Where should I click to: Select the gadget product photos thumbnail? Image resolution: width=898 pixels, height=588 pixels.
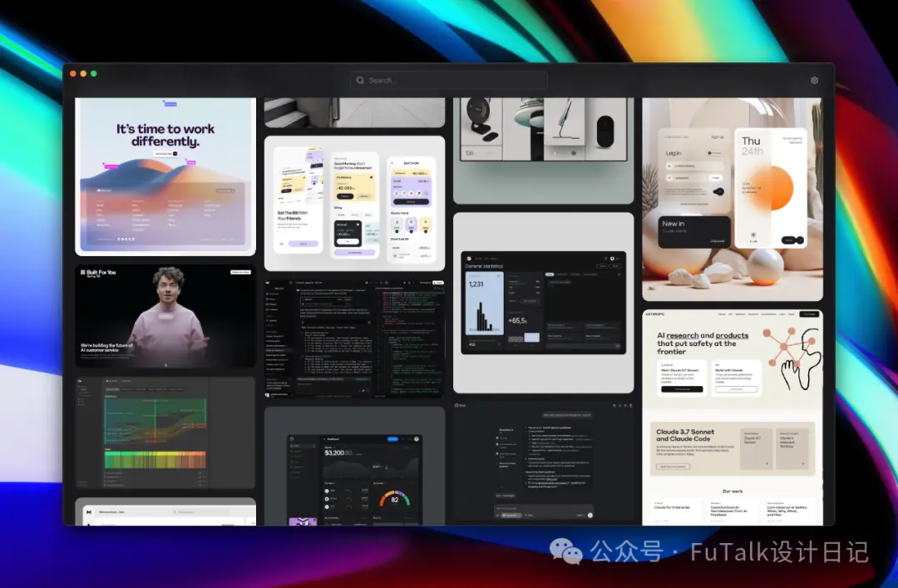(x=544, y=151)
